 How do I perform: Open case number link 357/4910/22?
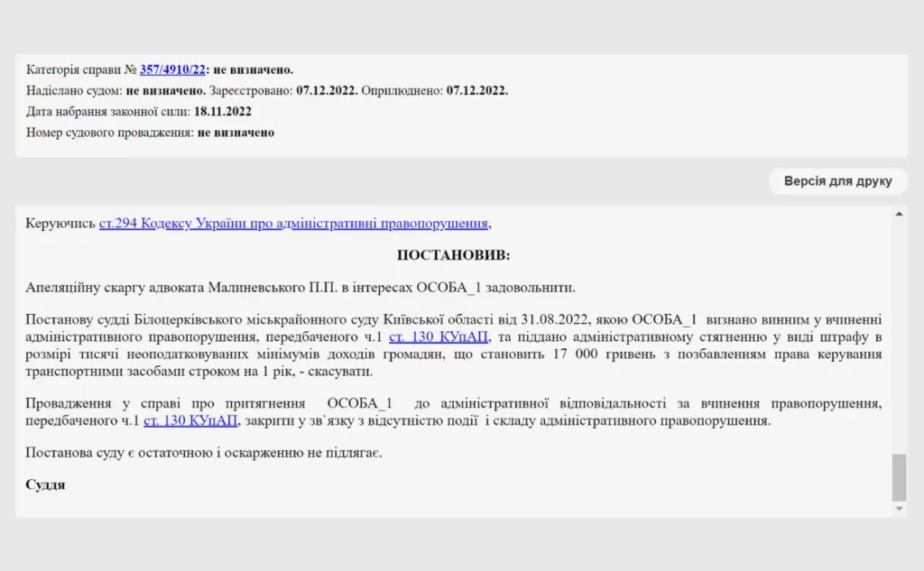pyautogui.click(x=172, y=69)
